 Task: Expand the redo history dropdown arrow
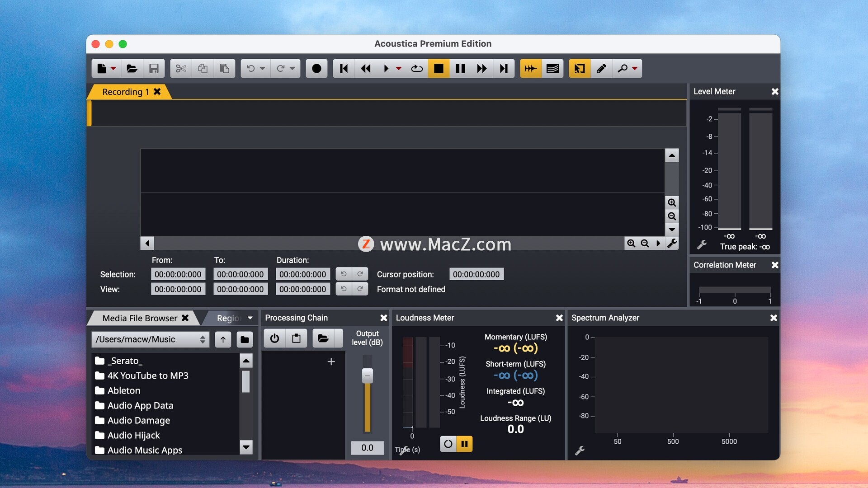292,69
